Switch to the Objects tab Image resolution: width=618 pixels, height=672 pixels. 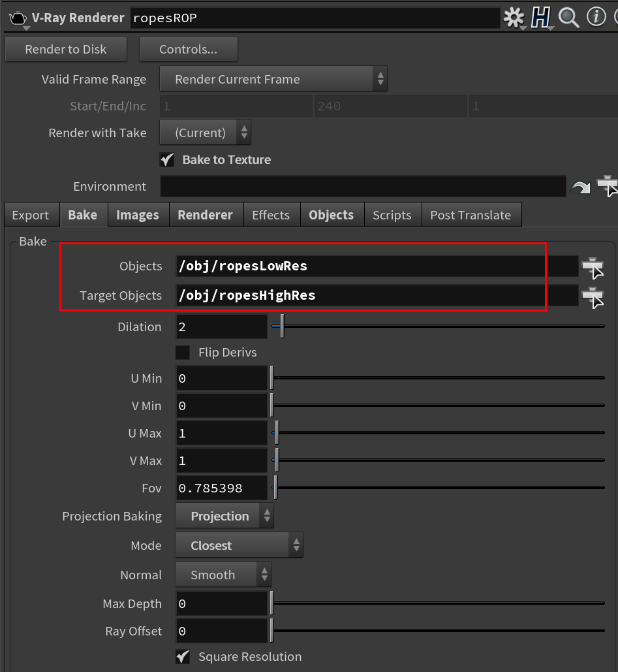(x=331, y=215)
